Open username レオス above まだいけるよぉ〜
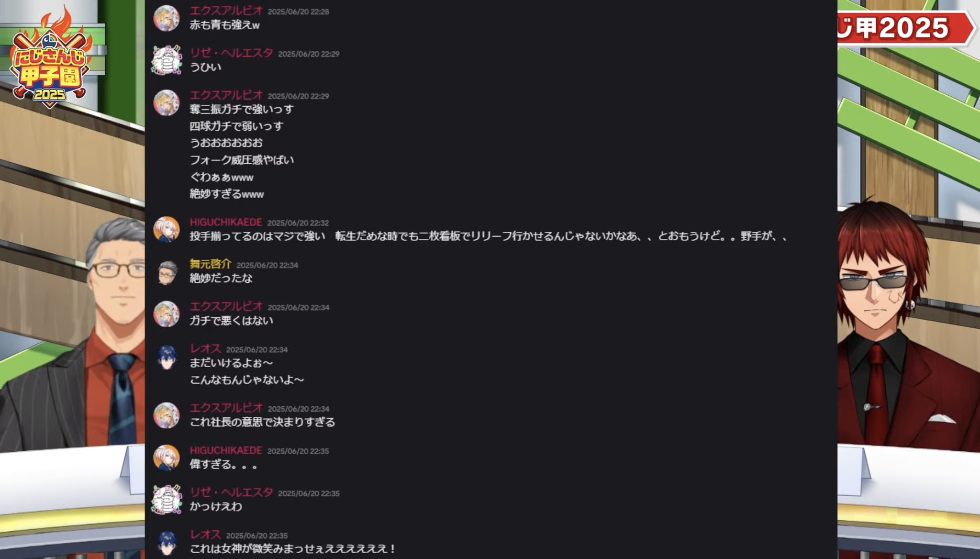This screenshot has width=980, height=559. [205, 348]
